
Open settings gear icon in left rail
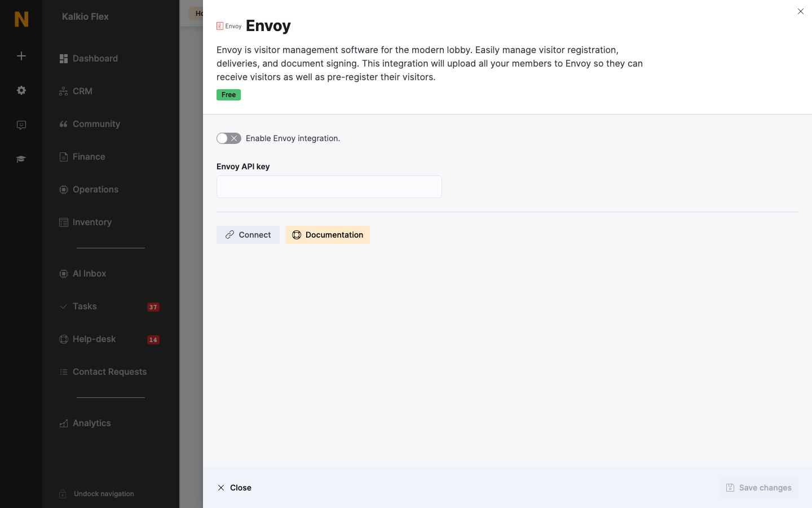coord(21,90)
